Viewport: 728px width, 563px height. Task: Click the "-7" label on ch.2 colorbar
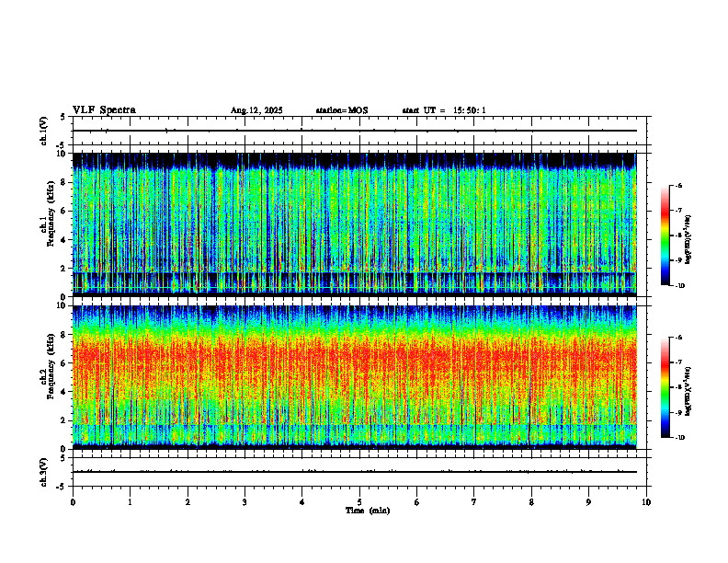click(x=678, y=362)
